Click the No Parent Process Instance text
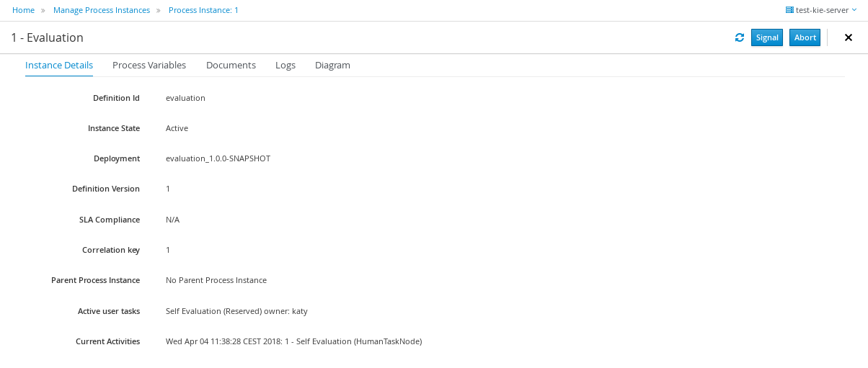 (216, 280)
